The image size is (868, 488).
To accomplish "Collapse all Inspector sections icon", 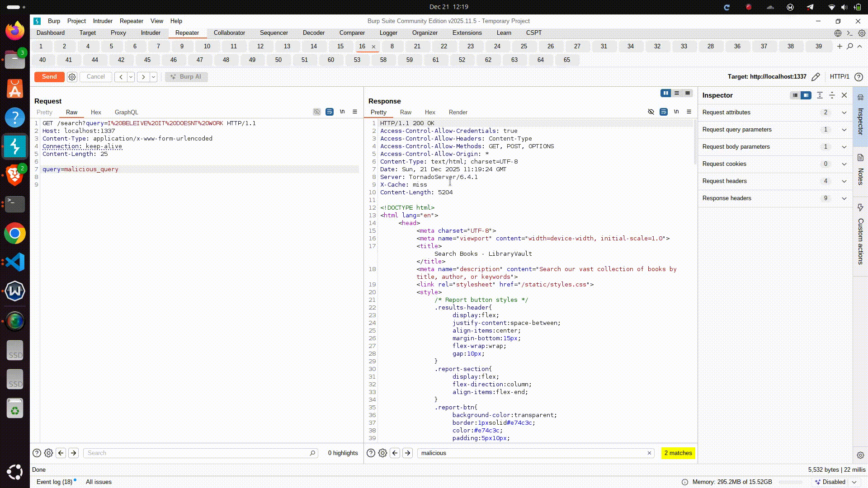I will tap(832, 95).
